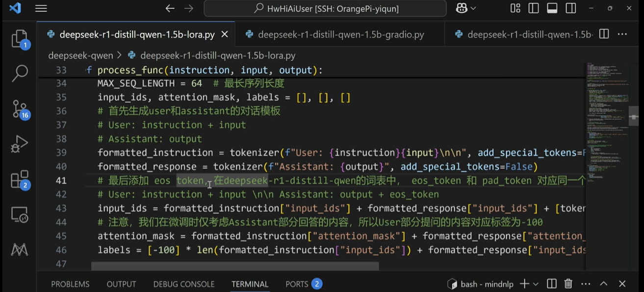Toggle the secondary side bar layout button
Screen dimensions: 644x292
[570, 8]
